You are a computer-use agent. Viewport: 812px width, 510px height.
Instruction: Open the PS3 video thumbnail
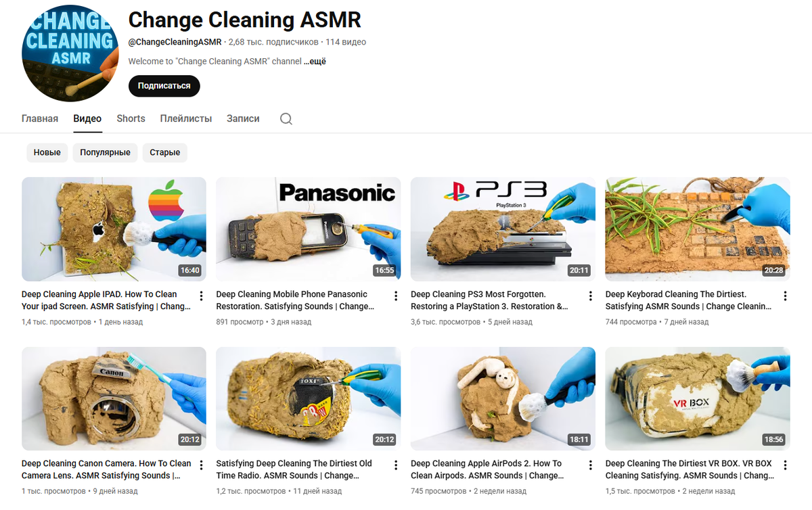tap(503, 229)
